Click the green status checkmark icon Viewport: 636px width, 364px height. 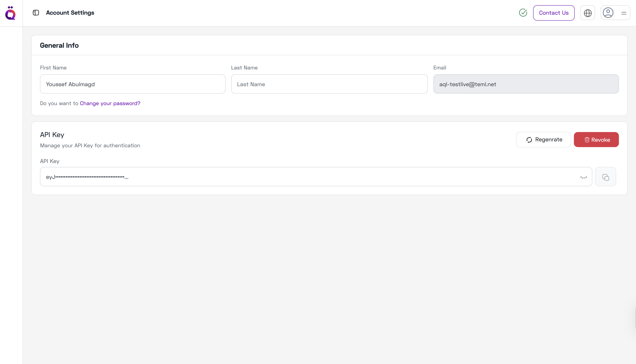523,12
